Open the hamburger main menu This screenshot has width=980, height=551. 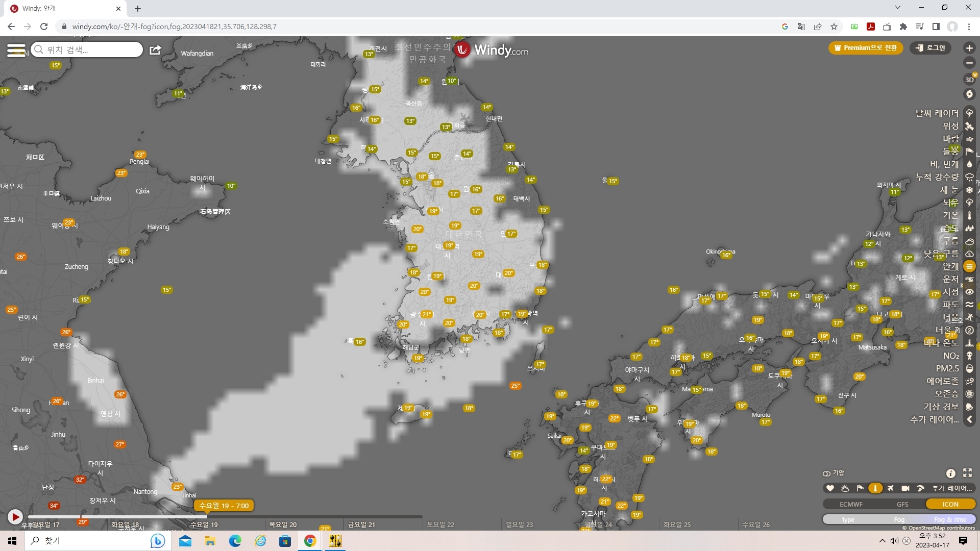16,50
